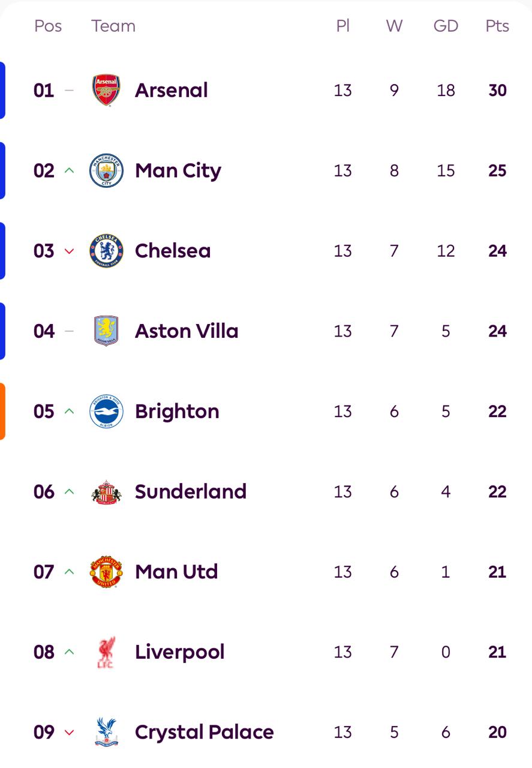
Task: Click the blue qualification marker beside Arsenal
Action: [x=2, y=91]
